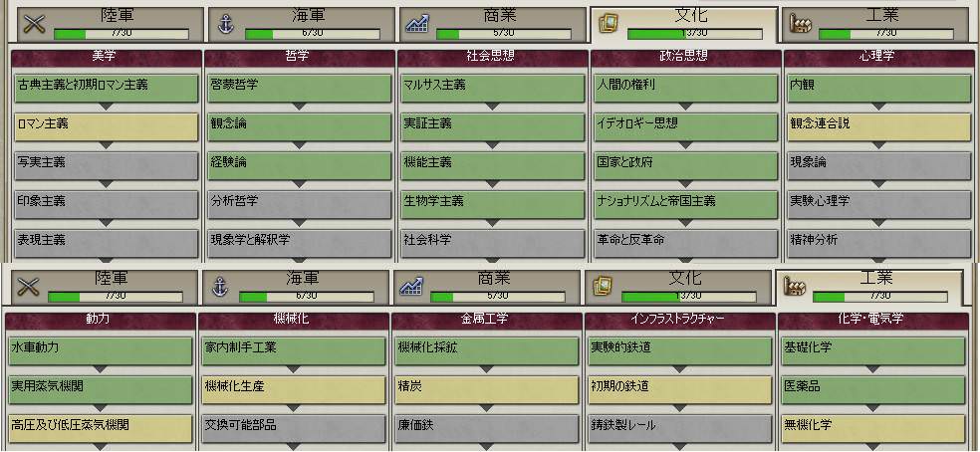Click the 政治思想 column header

(685, 57)
